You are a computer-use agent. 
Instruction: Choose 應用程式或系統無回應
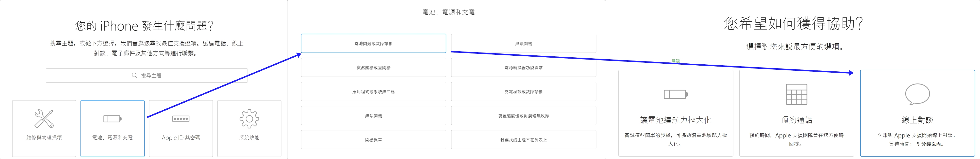(x=374, y=91)
